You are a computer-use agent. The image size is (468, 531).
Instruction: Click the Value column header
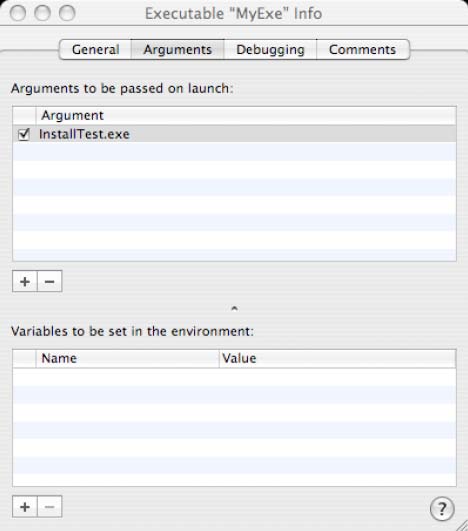tap(337, 358)
